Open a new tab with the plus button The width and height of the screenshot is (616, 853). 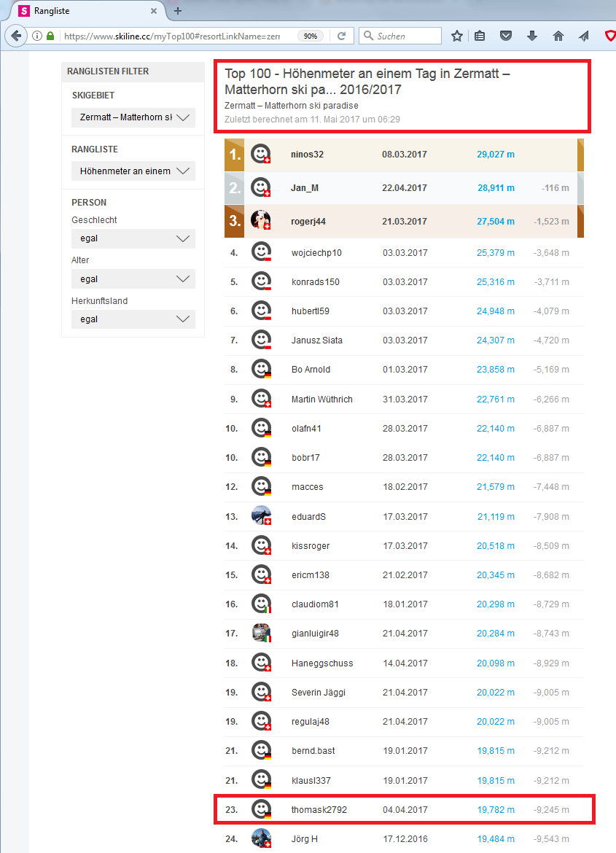tap(177, 11)
